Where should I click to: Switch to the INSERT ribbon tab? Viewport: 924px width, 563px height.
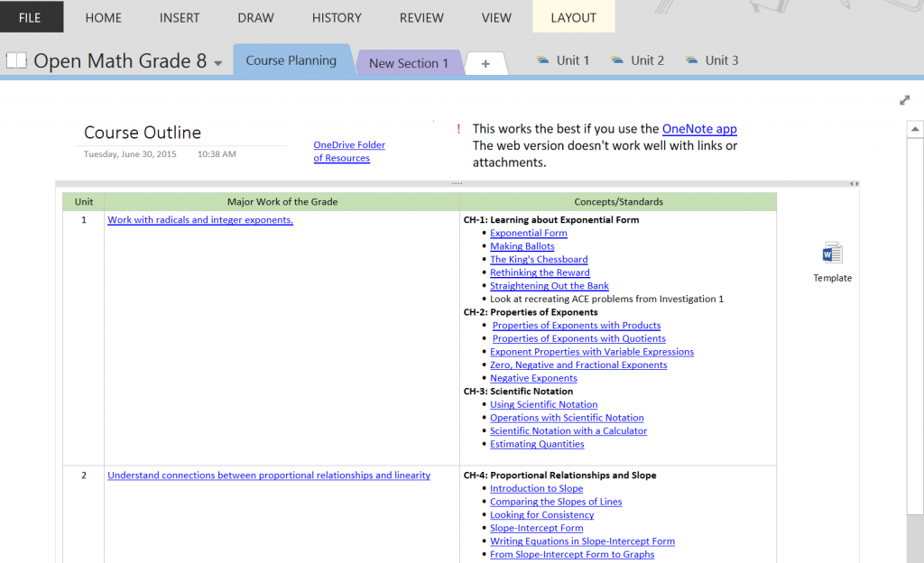(180, 17)
